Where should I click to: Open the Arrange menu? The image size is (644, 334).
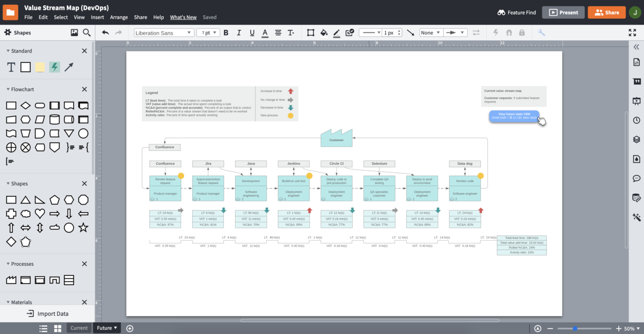119,17
